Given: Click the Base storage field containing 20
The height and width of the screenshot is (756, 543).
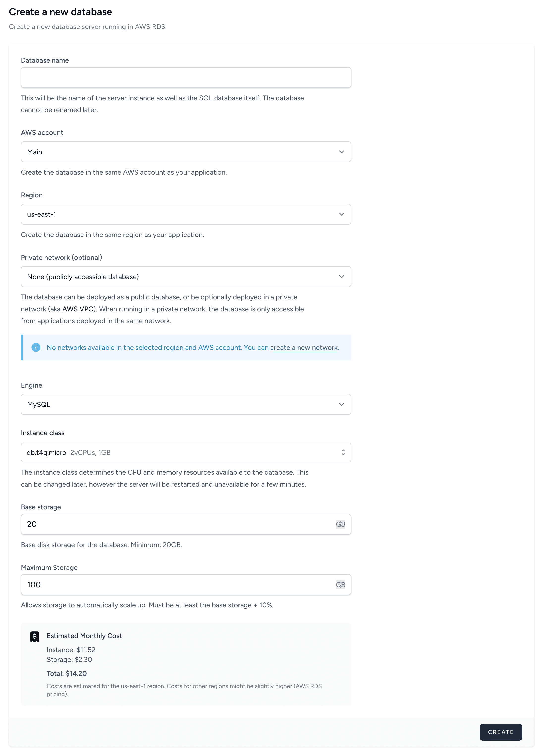Looking at the screenshot, I should [x=177, y=524].
